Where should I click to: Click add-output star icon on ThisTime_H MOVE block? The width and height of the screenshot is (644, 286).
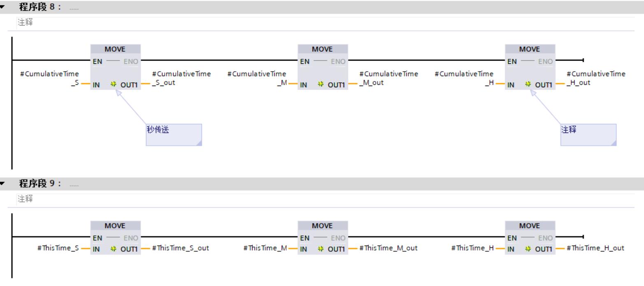(528, 248)
